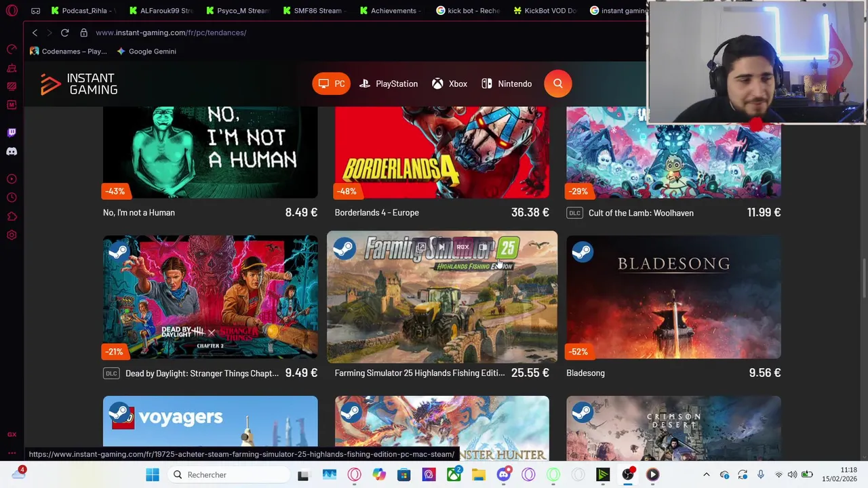Open Windows Start menu
Image resolution: width=868 pixels, height=488 pixels.
pos(153,474)
